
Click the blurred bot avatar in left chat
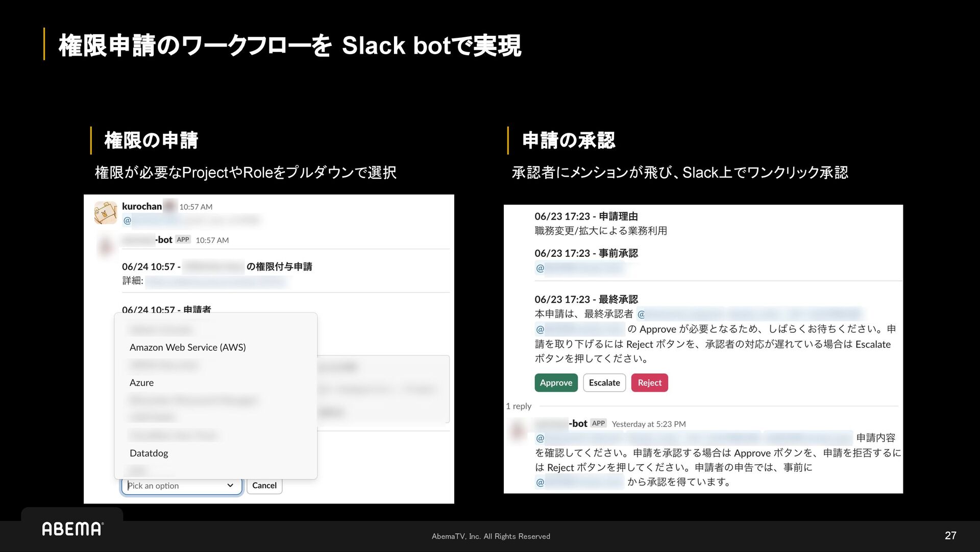click(x=106, y=246)
